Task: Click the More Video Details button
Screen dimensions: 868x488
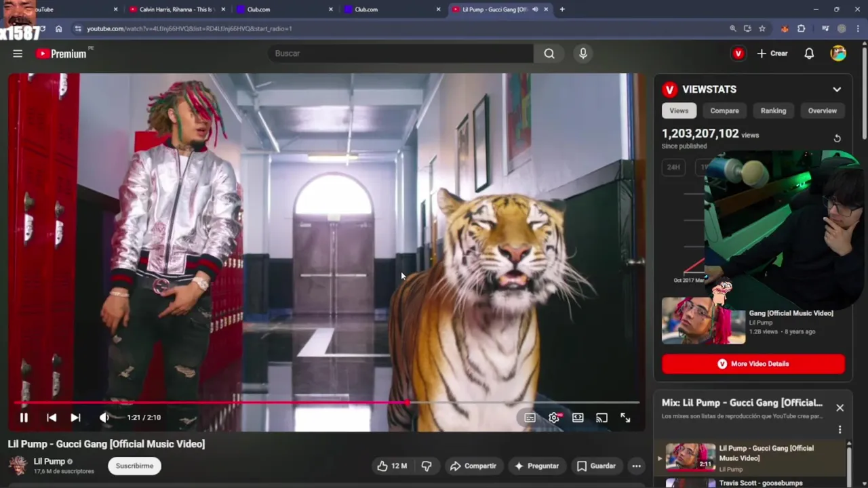Action: coord(753,364)
